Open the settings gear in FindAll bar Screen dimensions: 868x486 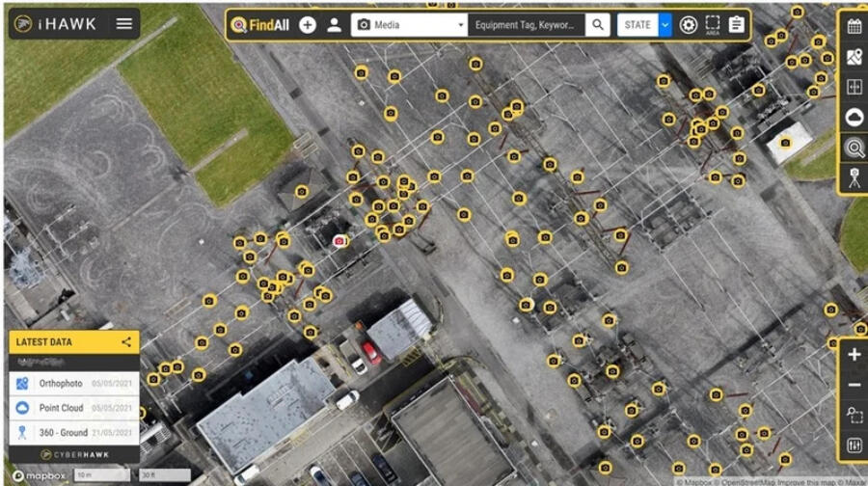[688, 25]
